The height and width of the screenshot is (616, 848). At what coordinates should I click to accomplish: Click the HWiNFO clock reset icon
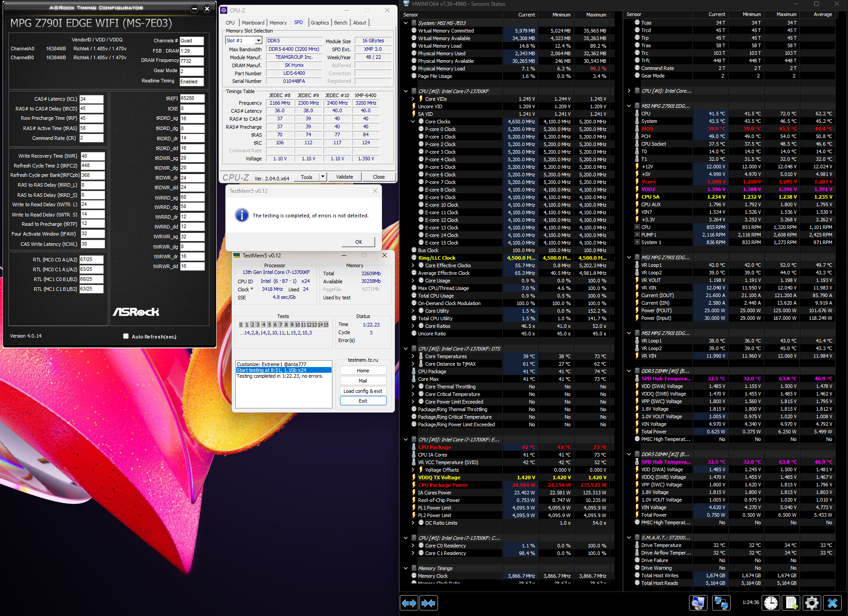pyautogui.click(x=771, y=603)
